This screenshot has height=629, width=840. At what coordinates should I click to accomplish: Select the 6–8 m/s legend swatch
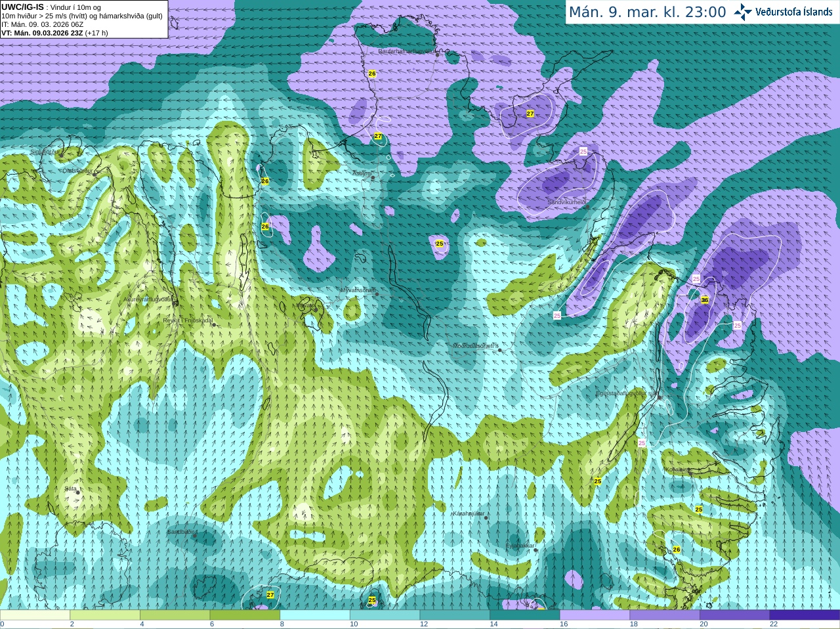point(245,615)
